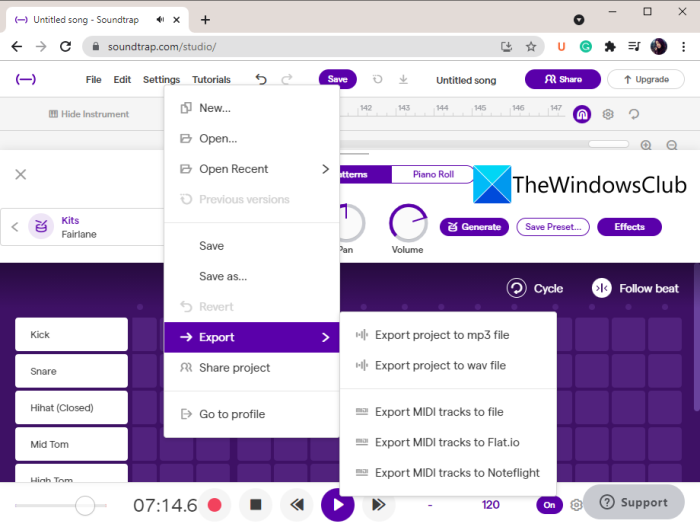Open the Edit menu
Image resolution: width=700 pixels, height=527 pixels.
(x=122, y=79)
